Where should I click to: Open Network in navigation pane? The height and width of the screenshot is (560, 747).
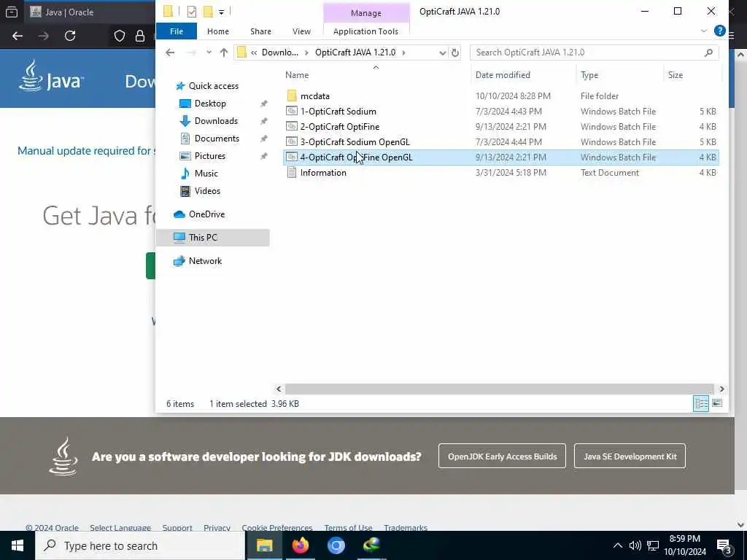(205, 261)
